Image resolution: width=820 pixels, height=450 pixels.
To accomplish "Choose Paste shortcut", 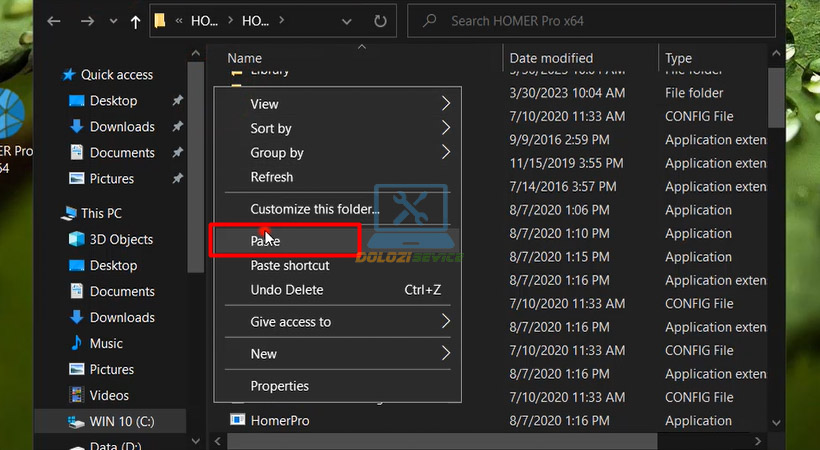I will pos(337,265).
